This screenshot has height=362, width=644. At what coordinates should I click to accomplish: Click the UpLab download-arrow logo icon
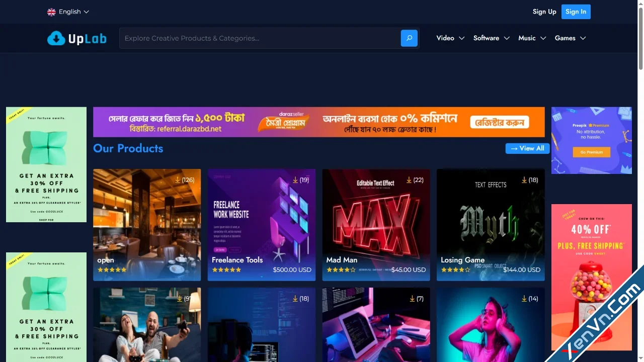55,38
